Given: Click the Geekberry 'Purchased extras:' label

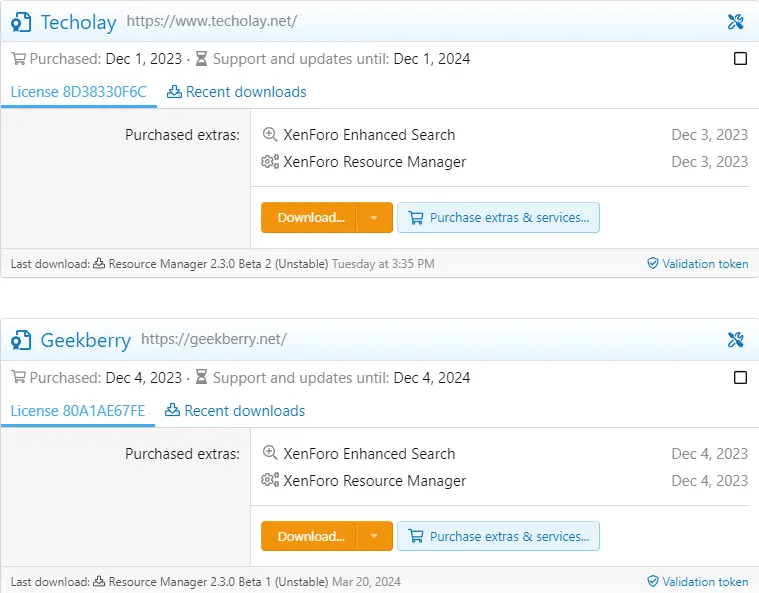Looking at the screenshot, I should tap(182, 454).
